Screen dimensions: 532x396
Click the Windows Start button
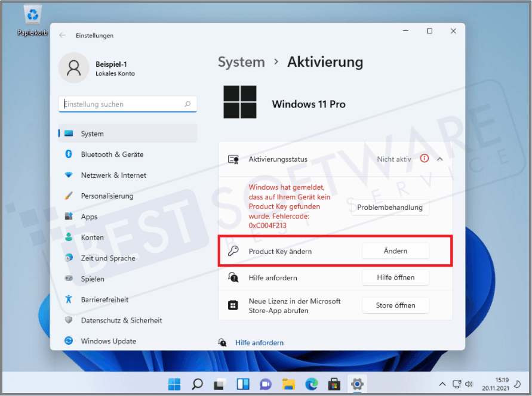coord(174,384)
